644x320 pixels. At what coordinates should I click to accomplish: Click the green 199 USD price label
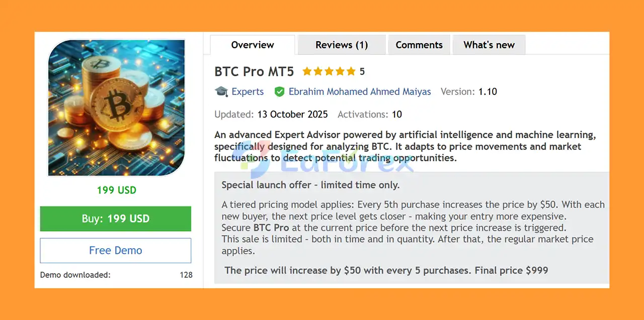coord(116,190)
